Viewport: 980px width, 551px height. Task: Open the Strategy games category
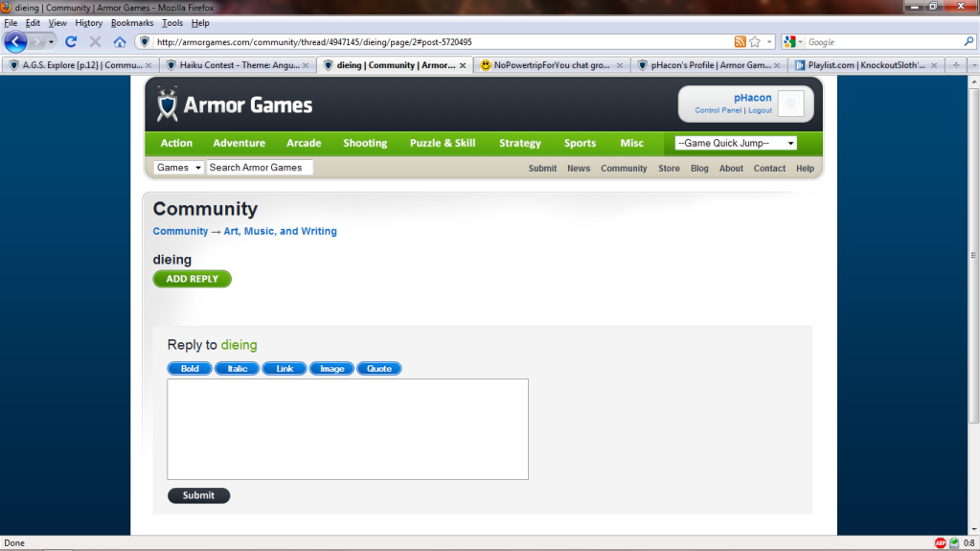pos(520,143)
